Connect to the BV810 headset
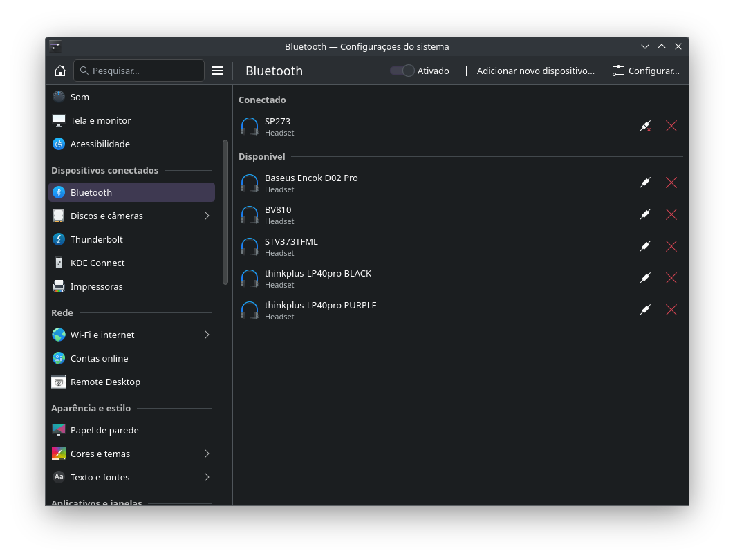The width and height of the screenshot is (735, 560). coord(646,214)
